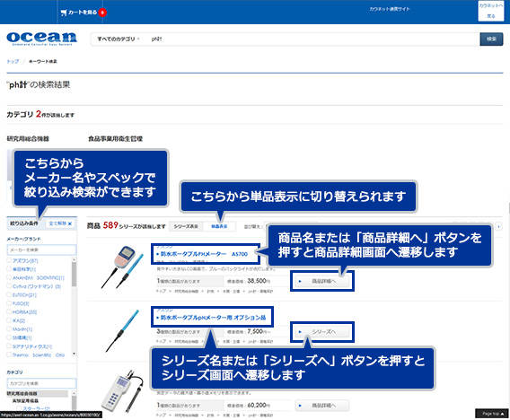The width and height of the screenshot is (510, 420).
Task: Open thumbnail of 防水ポータブルpHメーター AS700
Action: (122, 267)
